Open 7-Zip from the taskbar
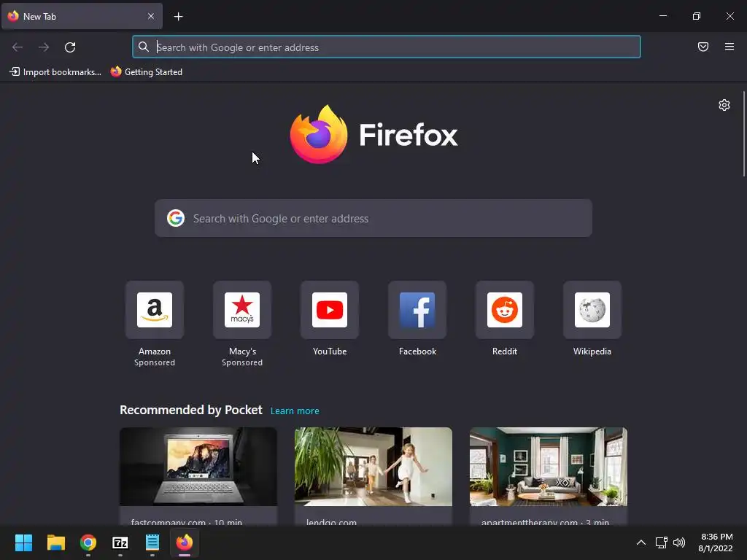Screen dimensions: 747x560 tap(120, 542)
